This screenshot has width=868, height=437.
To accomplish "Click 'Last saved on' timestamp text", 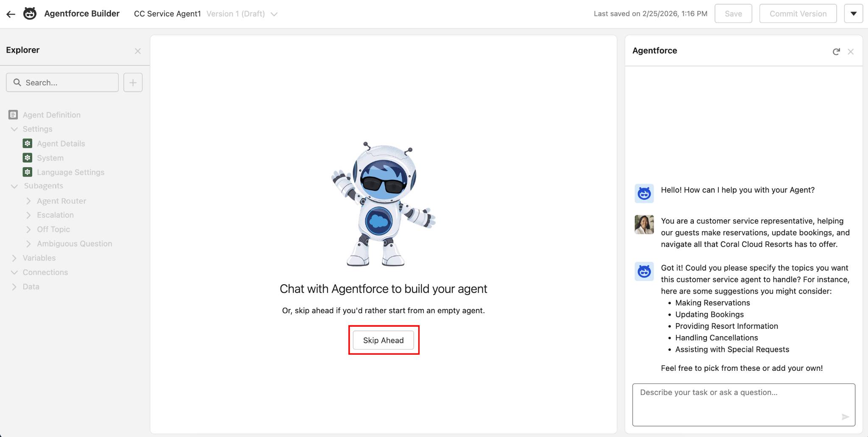I will click(651, 14).
